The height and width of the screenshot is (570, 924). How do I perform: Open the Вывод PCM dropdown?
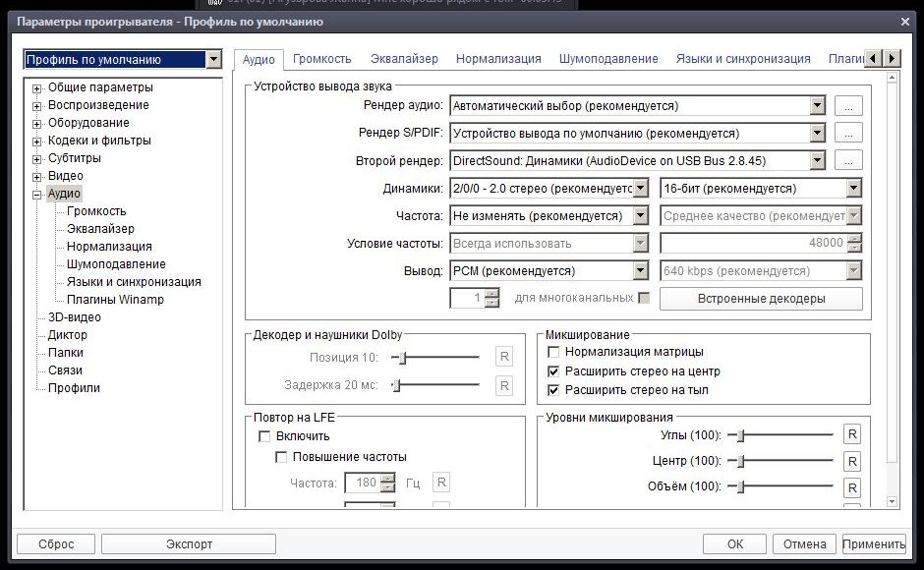641,270
